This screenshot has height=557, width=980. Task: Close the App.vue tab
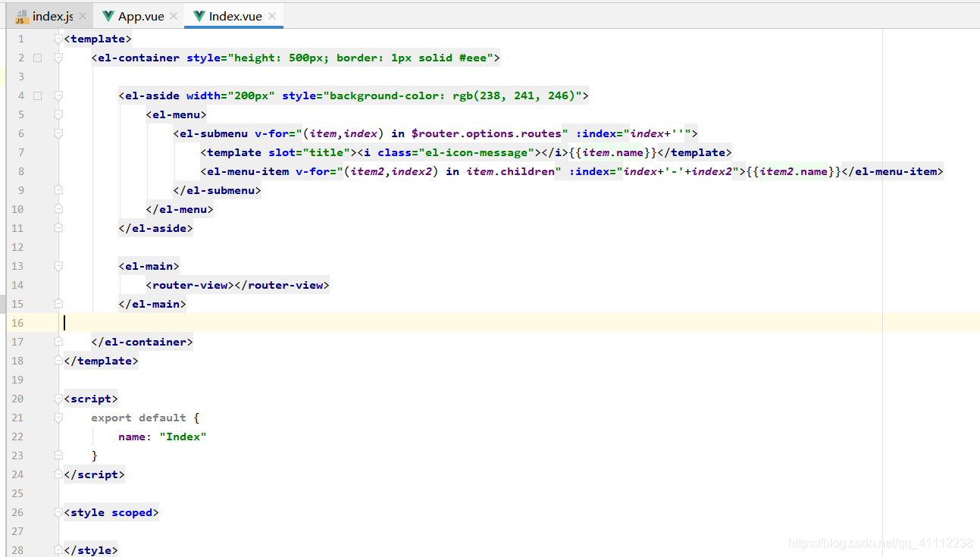pos(173,16)
